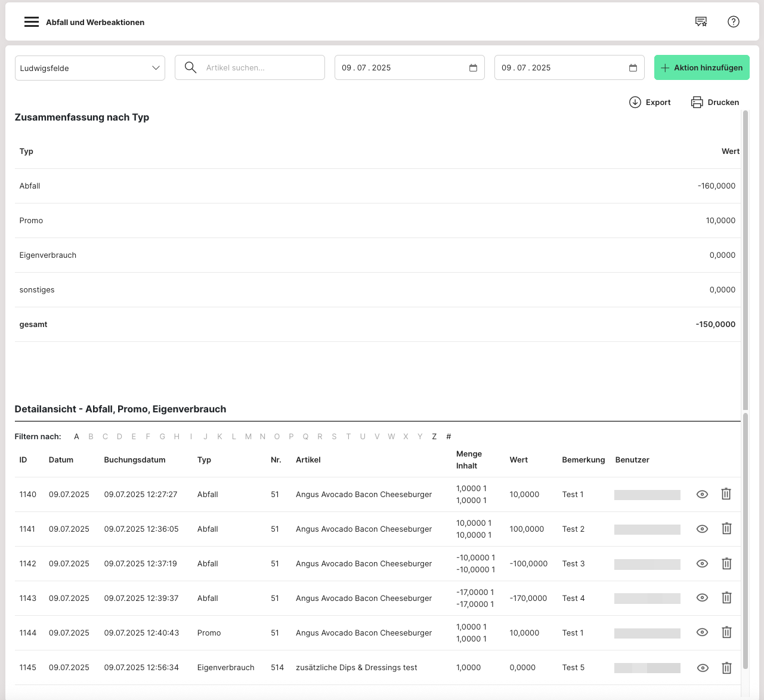Open the hamburger navigation menu
Image resolution: width=764 pixels, height=700 pixels.
31,22
